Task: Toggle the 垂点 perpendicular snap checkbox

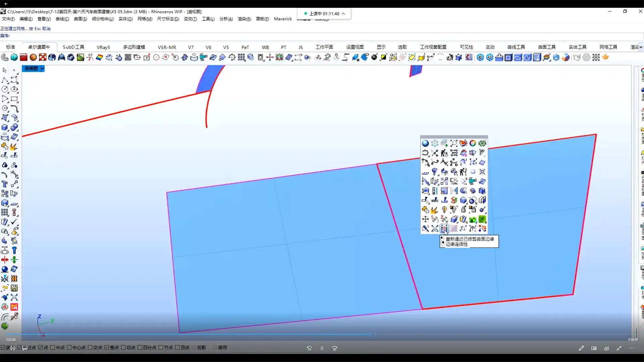Action: tap(107, 348)
